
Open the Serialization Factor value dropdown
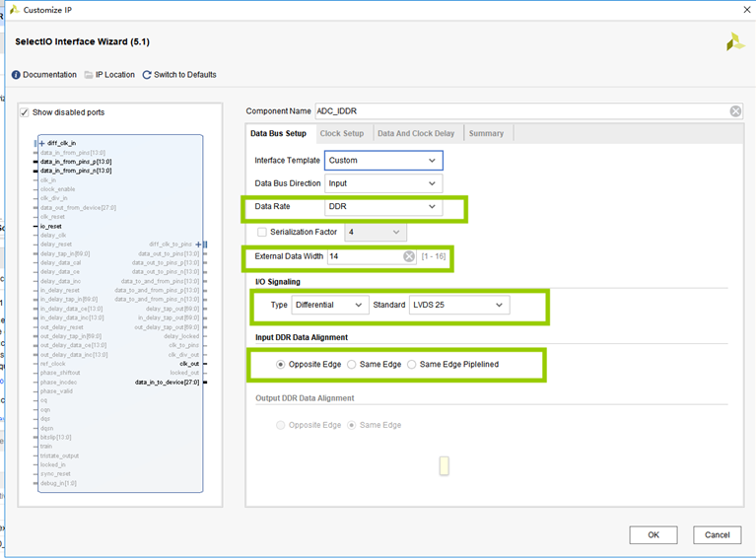[376, 232]
